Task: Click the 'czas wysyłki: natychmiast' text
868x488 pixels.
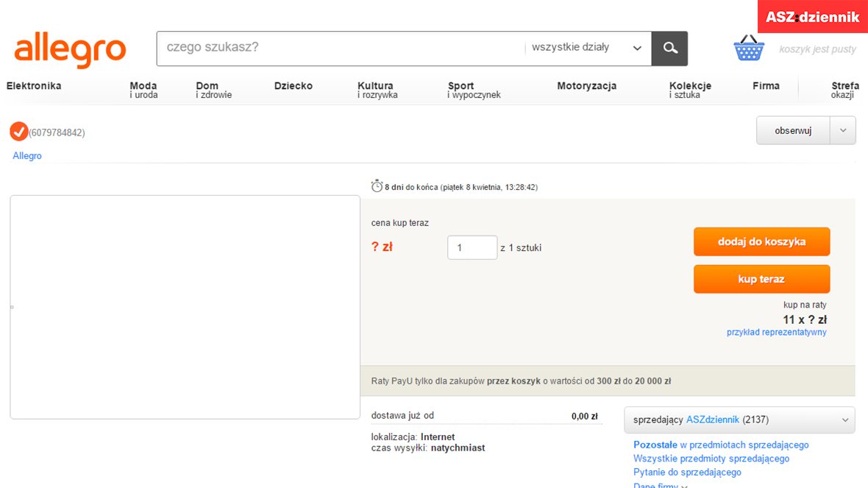Action: pos(428,448)
